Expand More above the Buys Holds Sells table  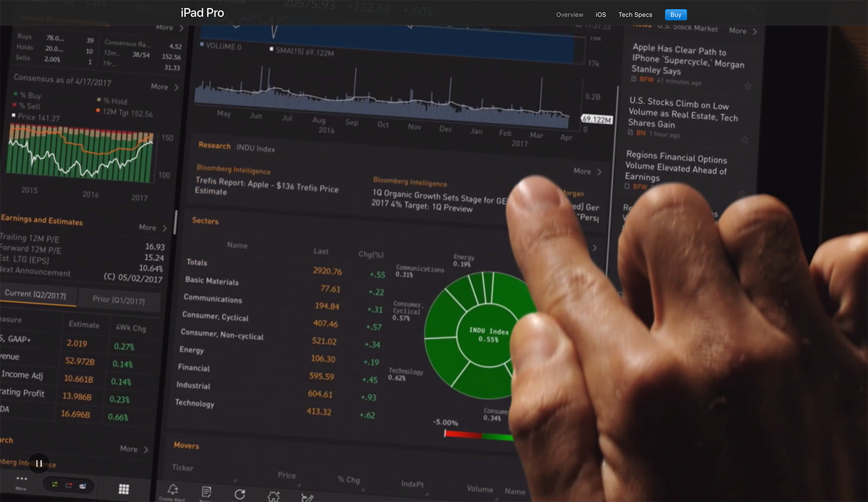coord(170,28)
